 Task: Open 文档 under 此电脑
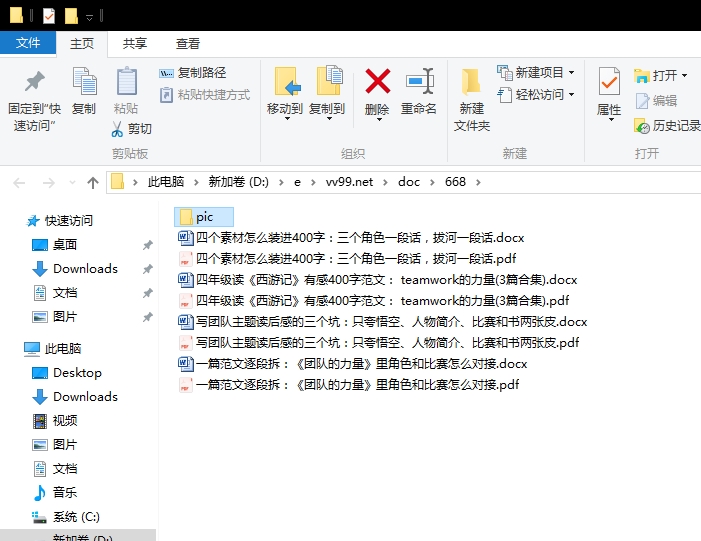tap(55, 469)
